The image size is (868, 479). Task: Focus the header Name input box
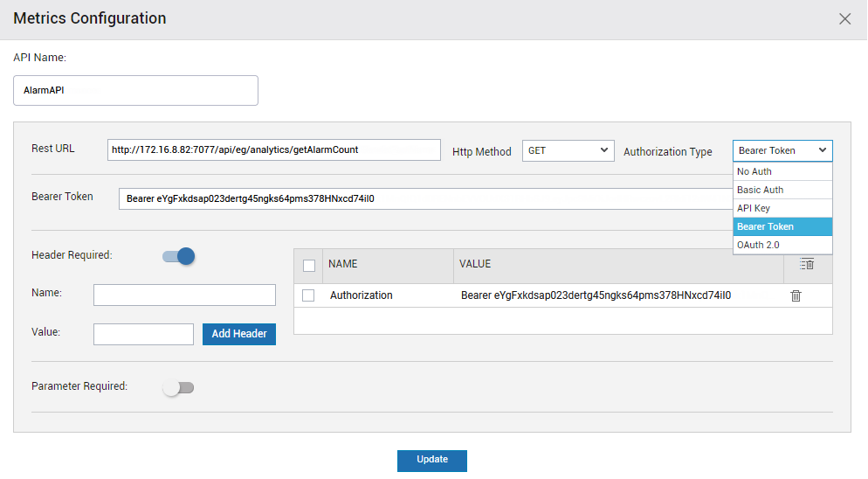(184, 295)
